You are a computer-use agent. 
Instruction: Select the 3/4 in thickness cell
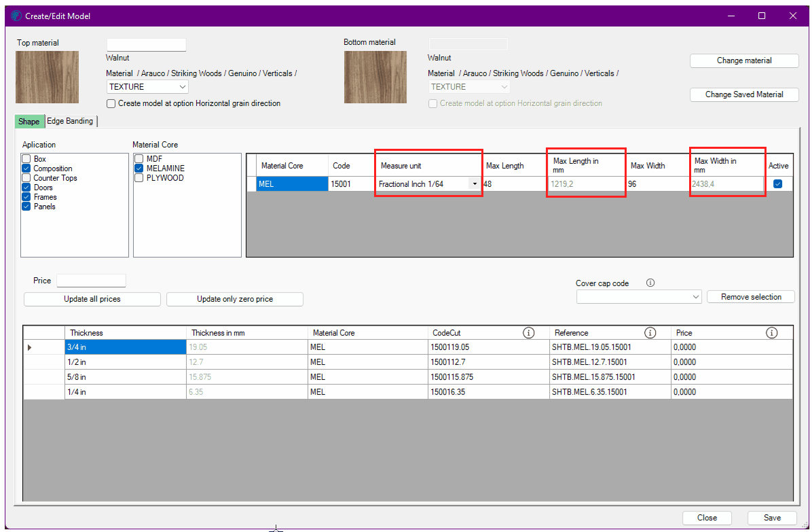[x=126, y=347]
